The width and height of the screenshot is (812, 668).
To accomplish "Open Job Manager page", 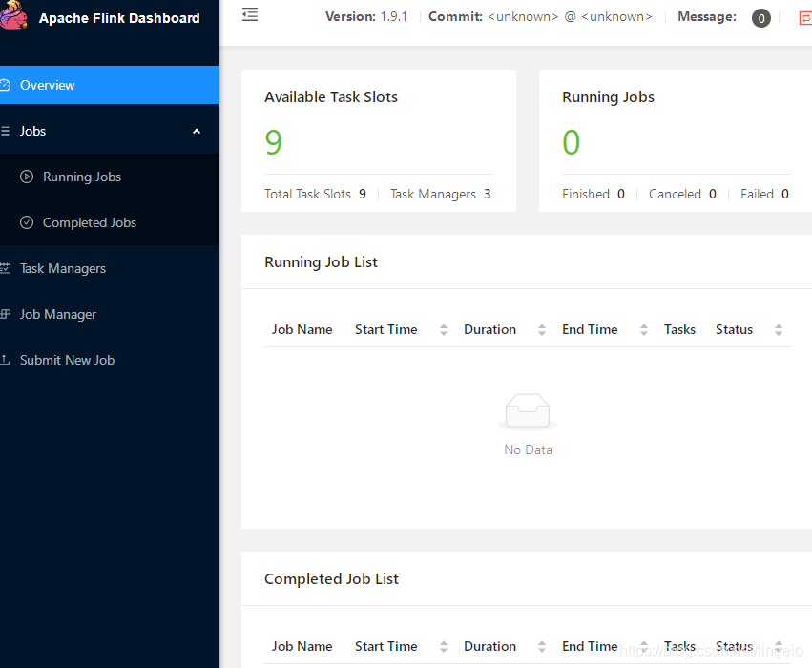I will pos(109,314).
